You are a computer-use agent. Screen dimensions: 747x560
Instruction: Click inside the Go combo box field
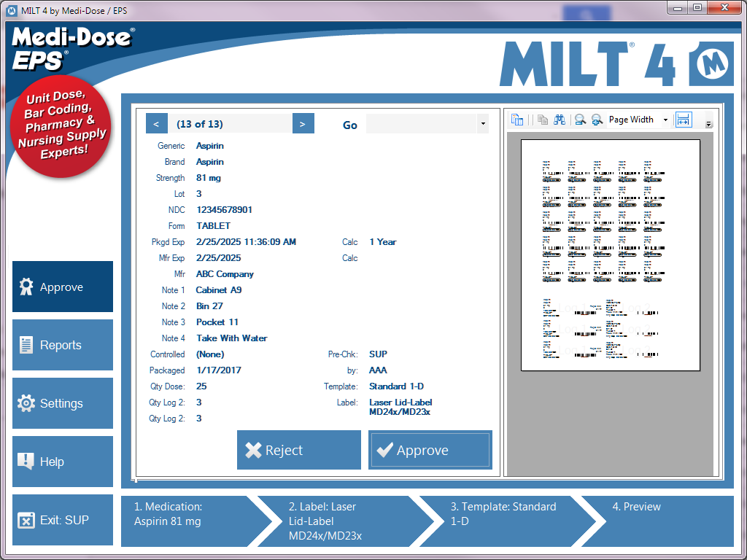coord(422,124)
